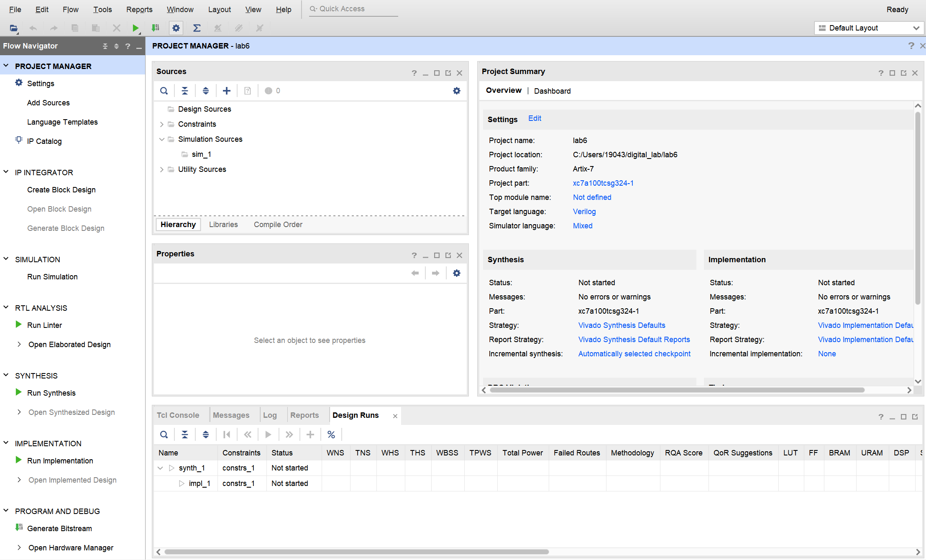Click the Run Synthesis green arrow toolbar icon
Viewport: 926px width, 560px height.
tap(135, 28)
